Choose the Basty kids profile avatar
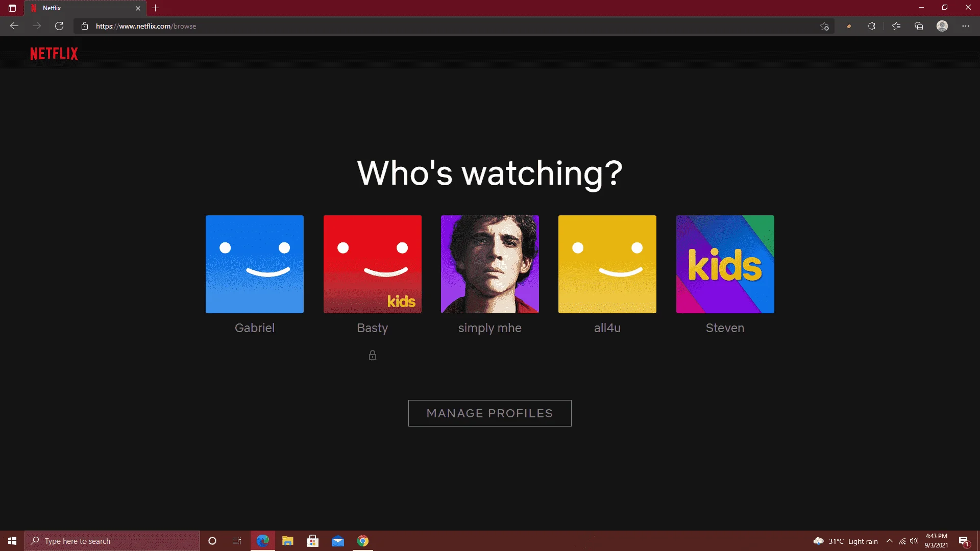This screenshot has width=980, height=551. pyautogui.click(x=373, y=264)
